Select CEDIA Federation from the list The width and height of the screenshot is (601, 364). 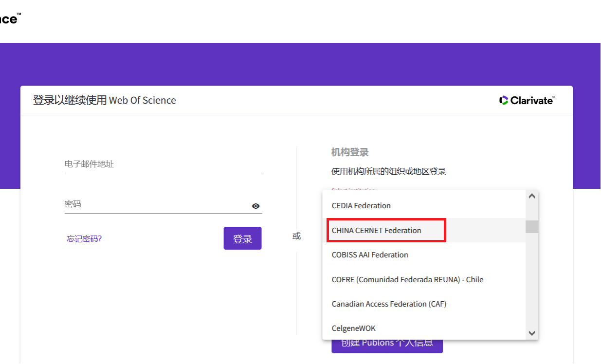(x=424, y=205)
